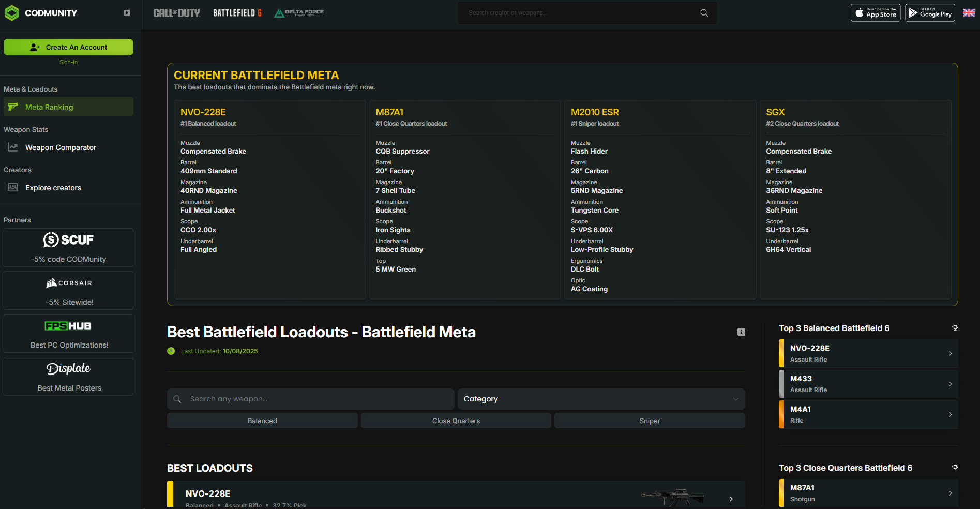Open the SGX Close Quarters loadout card
The width and height of the screenshot is (980, 509).
pos(855,200)
